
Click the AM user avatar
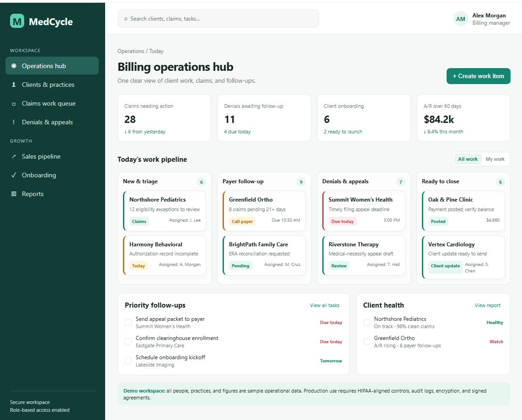coord(461,19)
